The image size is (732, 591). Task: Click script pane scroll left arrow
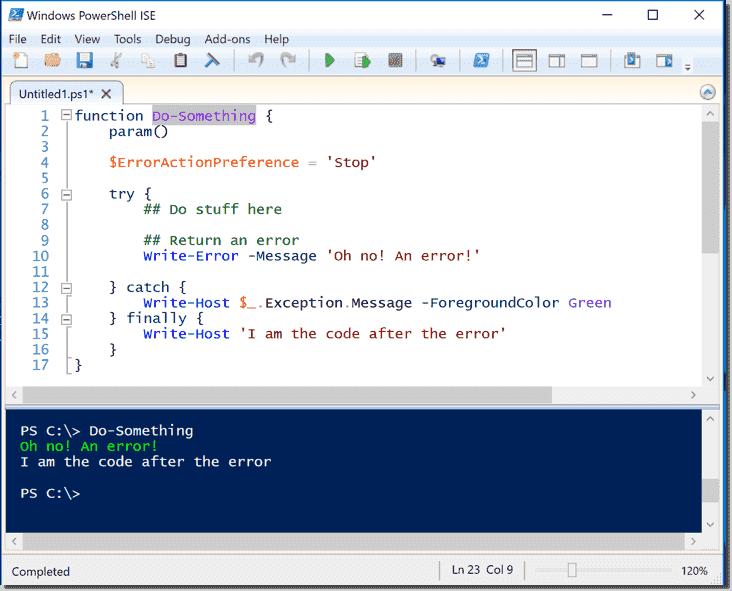coord(14,395)
